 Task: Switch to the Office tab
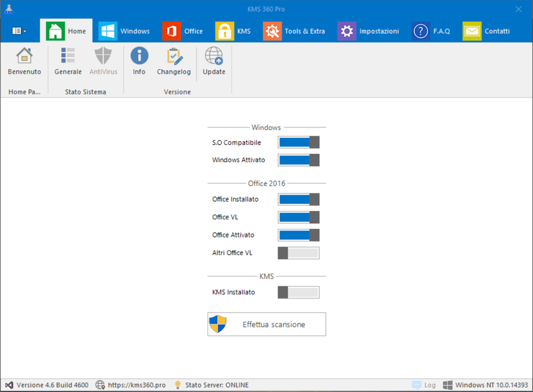(182, 31)
